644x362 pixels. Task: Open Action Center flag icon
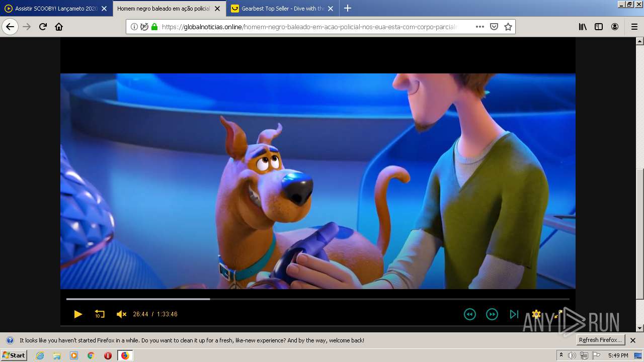(596, 355)
